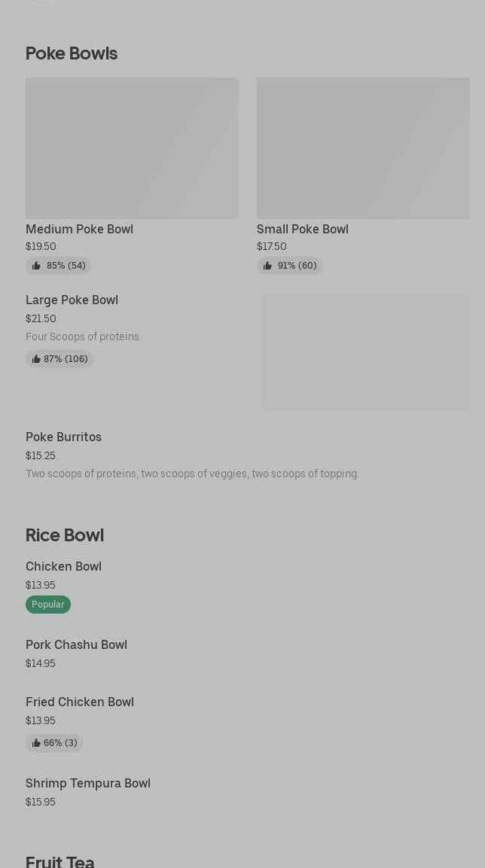Choose the Large Poke Bowl item

coord(72,300)
